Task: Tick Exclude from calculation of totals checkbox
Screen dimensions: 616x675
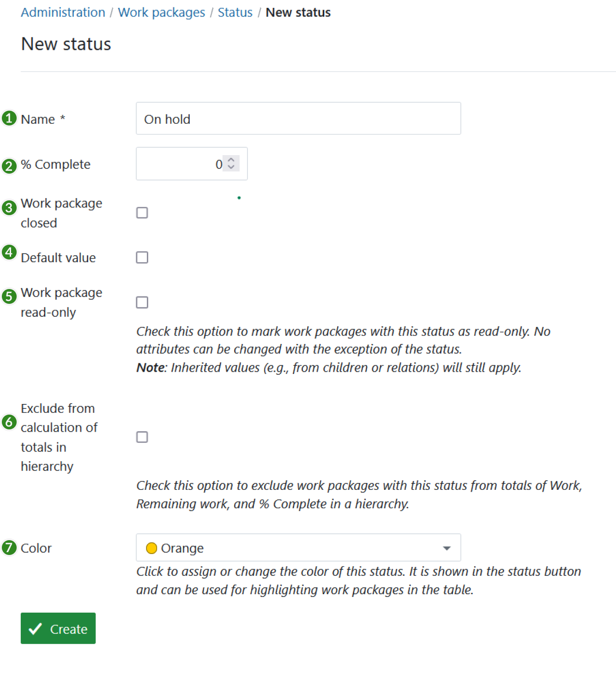Action: point(142,437)
